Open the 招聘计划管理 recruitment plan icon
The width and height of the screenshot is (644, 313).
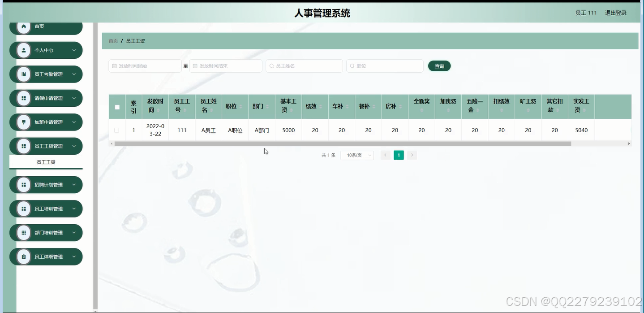pyautogui.click(x=24, y=184)
